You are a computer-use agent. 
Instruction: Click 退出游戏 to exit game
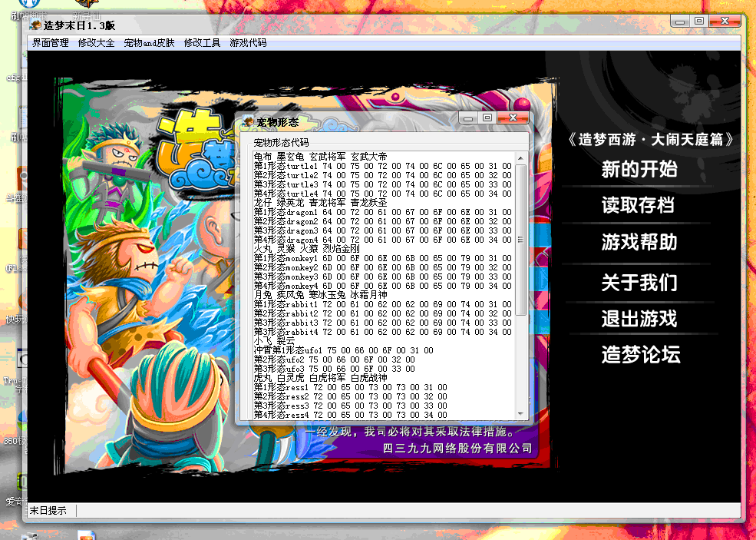click(x=639, y=319)
